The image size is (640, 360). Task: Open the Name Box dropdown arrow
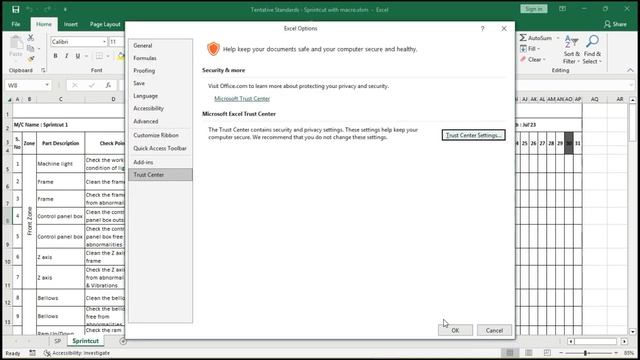point(47,85)
